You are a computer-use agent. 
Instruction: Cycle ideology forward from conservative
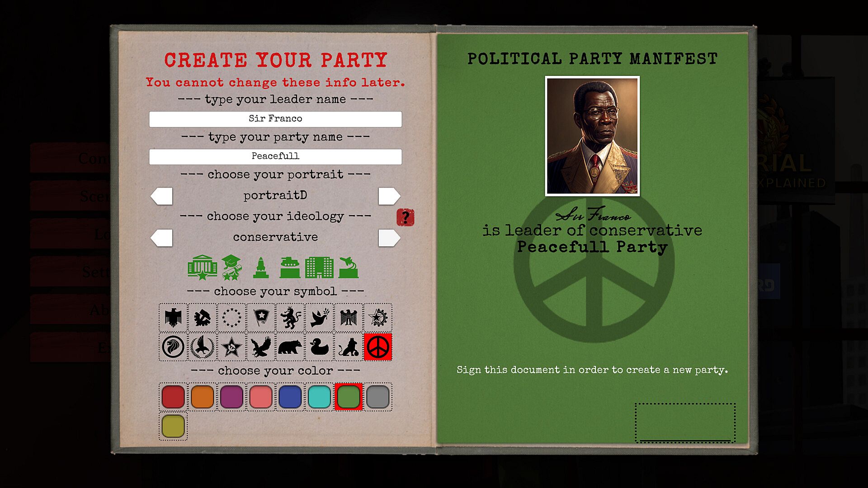pos(389,238)
